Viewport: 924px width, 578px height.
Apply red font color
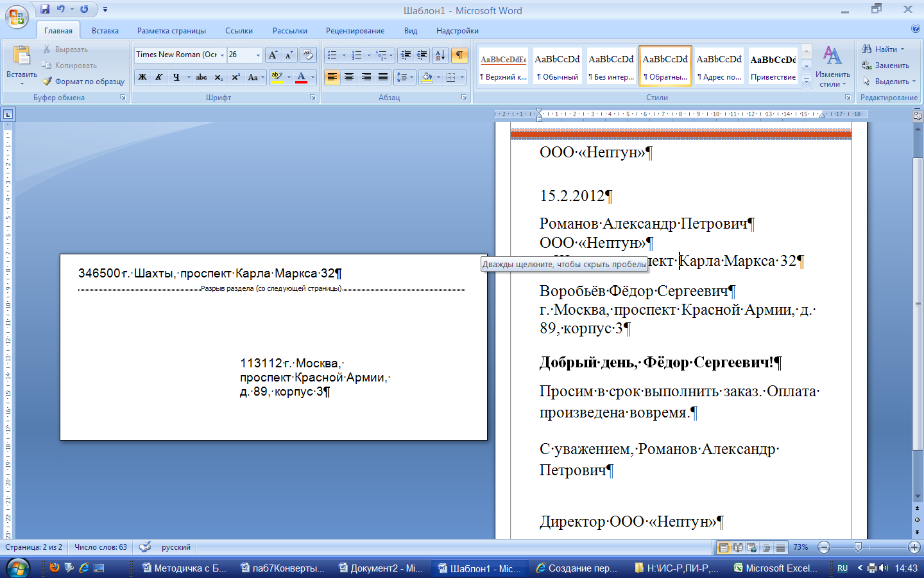[x=302, y=77]
